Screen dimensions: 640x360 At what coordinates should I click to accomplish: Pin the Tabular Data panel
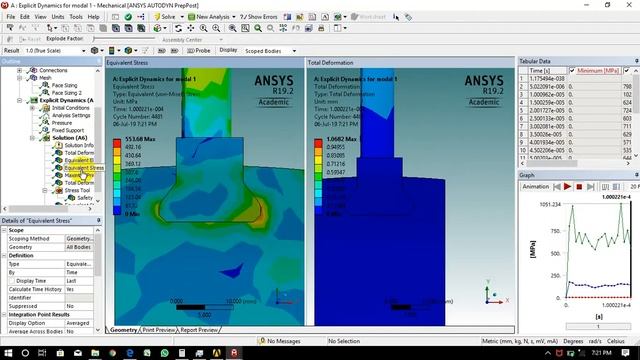point(636,61)
